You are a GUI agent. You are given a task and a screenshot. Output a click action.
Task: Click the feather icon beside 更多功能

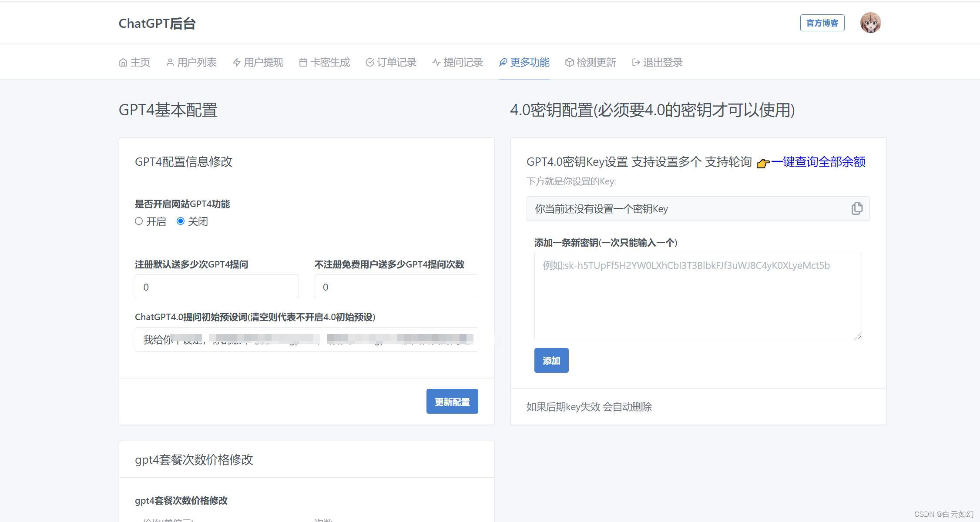click(x=503, y=63)
